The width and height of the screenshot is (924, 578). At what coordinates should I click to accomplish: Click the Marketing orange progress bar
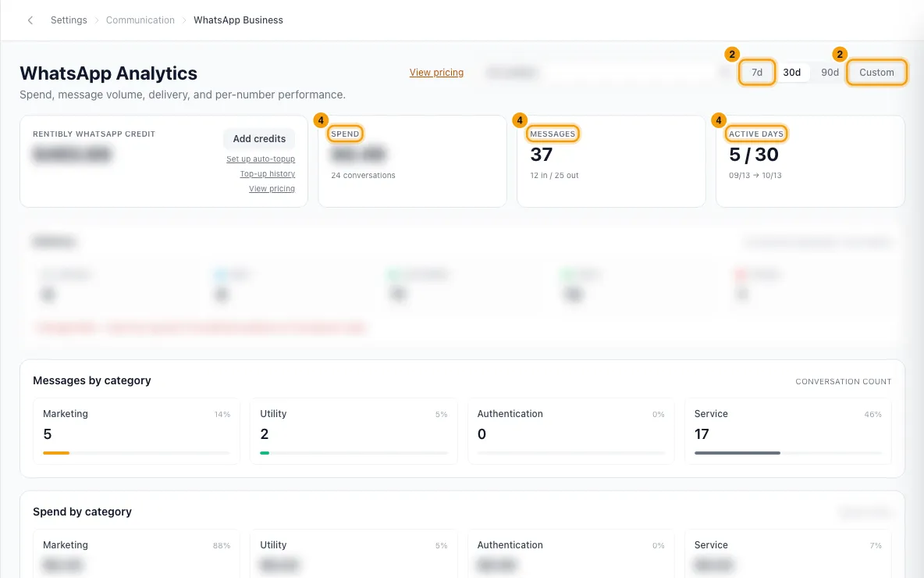point(56,453)
